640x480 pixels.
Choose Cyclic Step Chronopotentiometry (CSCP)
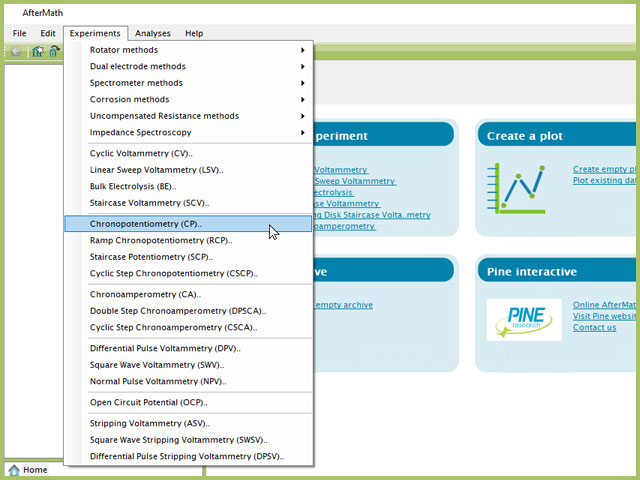click(x=189, y=273)
